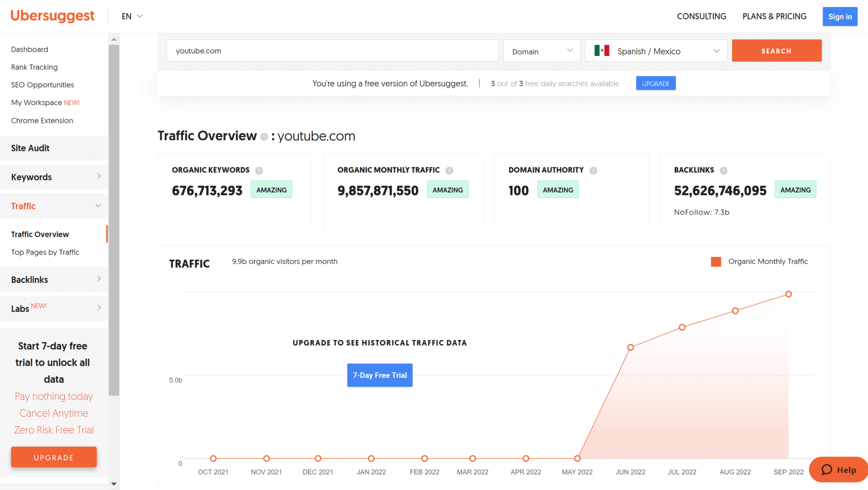Click the Mexico flag icon
Viewport: 868px width, 490px height.
pyautogui.click(x=602, y=51)
